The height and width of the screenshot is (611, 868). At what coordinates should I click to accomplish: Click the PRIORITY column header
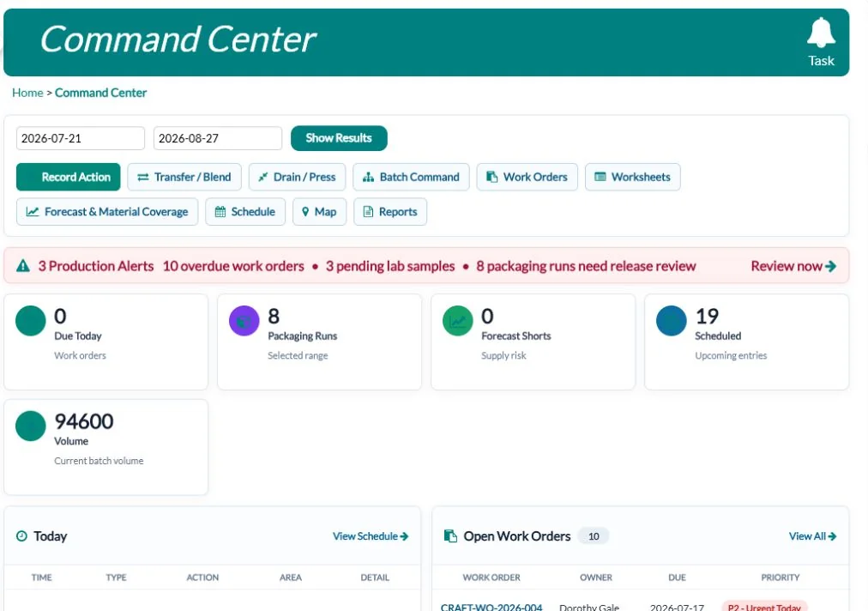[x=781, y=578]
